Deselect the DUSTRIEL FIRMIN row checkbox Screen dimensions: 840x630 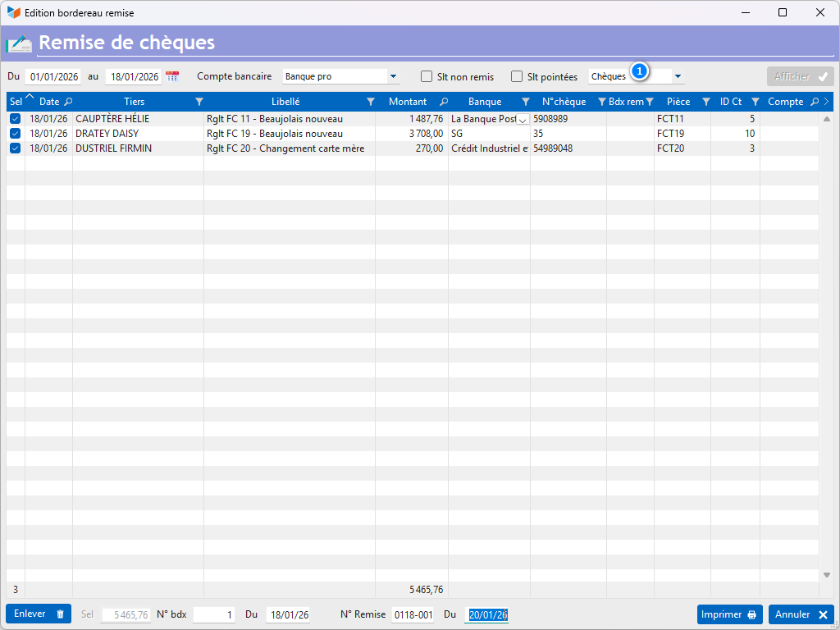(15, 148)
